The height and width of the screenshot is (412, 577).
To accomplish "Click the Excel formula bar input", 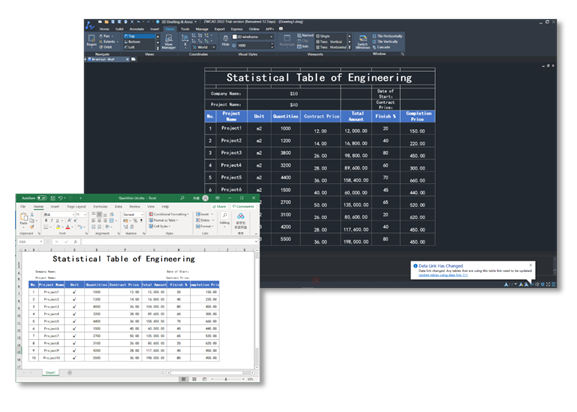I will pos(169,242).
